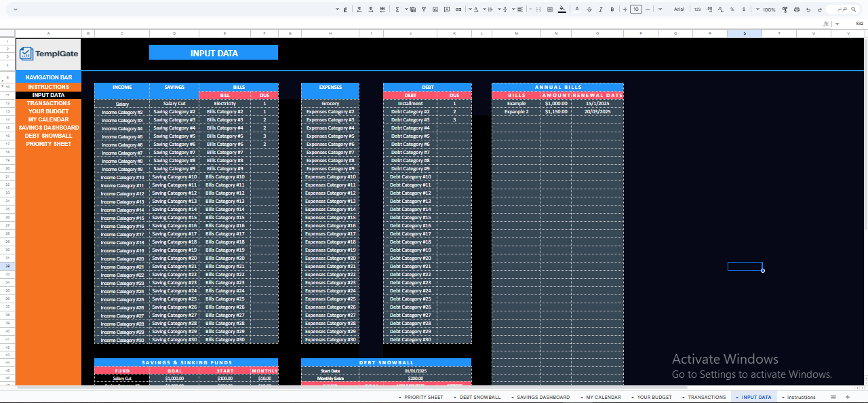The width and height of the screenshot is (868, 403).
Task: Decrease decimal places
Action: tap(721, 9)
